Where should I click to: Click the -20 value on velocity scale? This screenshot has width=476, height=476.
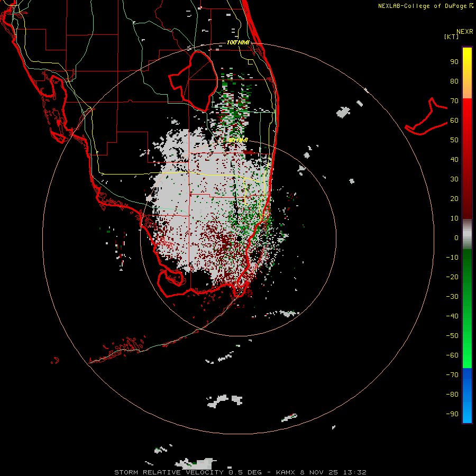(x=452, y=277)
